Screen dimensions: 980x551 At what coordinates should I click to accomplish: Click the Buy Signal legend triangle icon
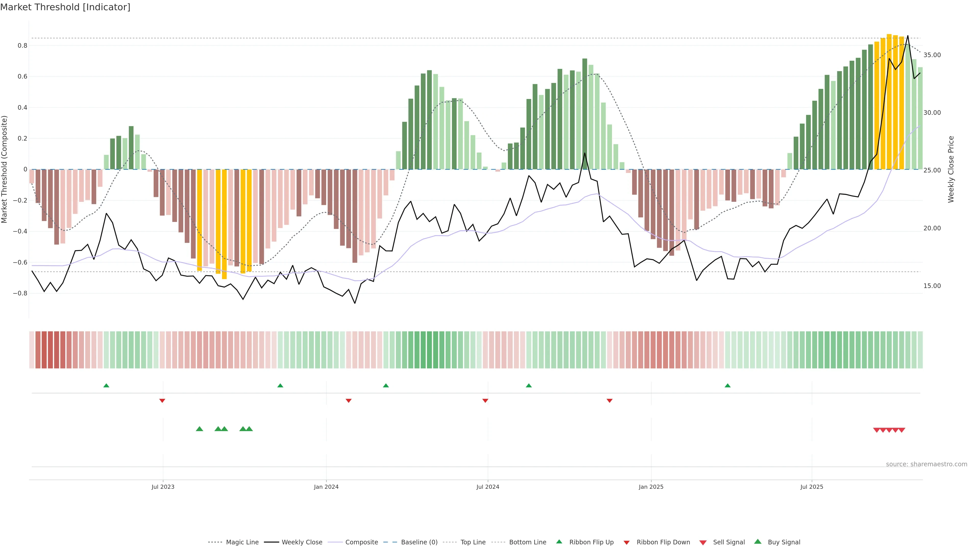pos(758,542)
